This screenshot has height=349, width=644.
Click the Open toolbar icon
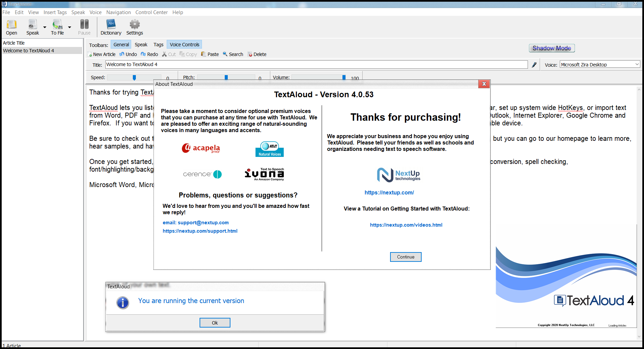coord(11,27)
